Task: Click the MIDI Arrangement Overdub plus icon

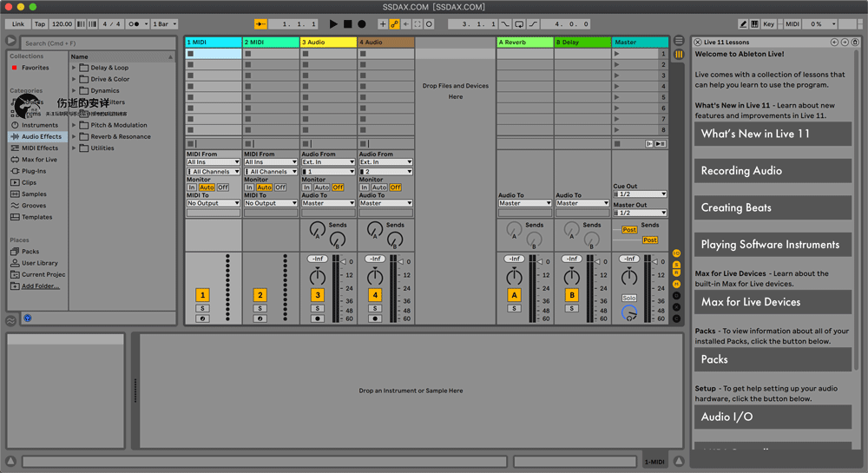Action: (383, 23)
